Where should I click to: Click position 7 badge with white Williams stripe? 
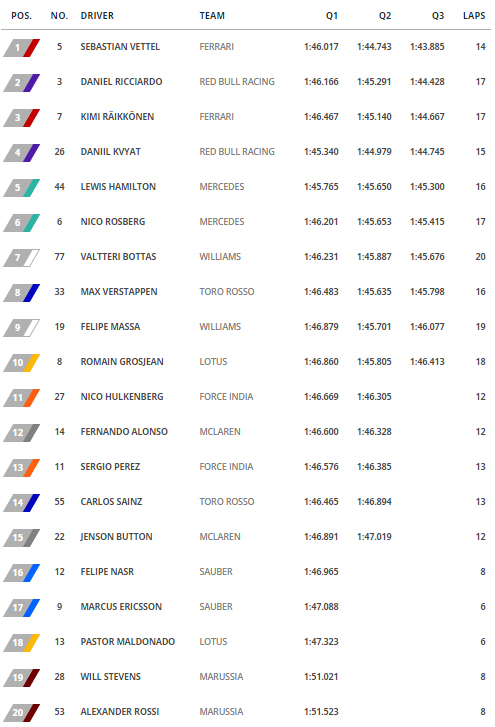tap(21, 258)
